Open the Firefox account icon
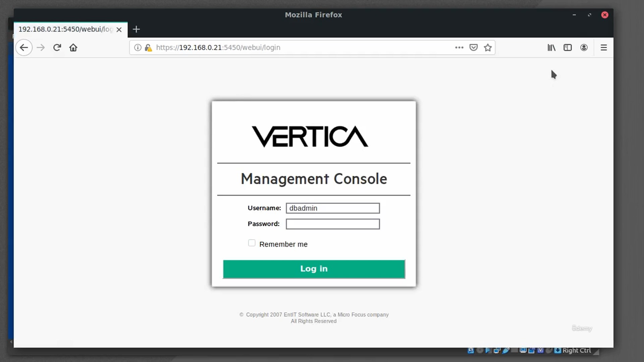644x362 pixels. pos(584,48)
